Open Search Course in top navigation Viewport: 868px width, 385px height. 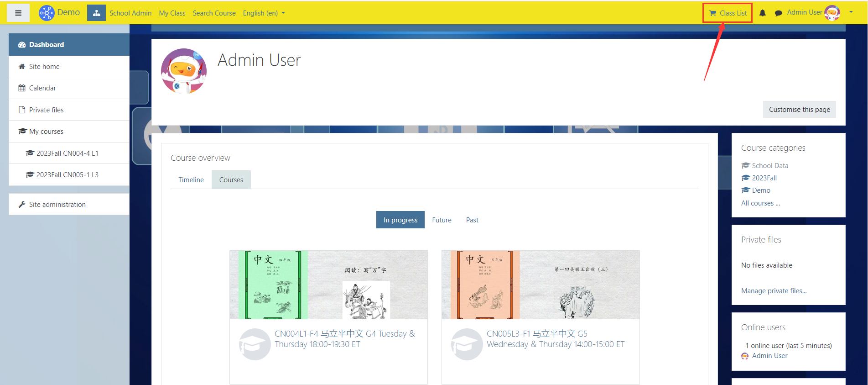coord(214,13)
